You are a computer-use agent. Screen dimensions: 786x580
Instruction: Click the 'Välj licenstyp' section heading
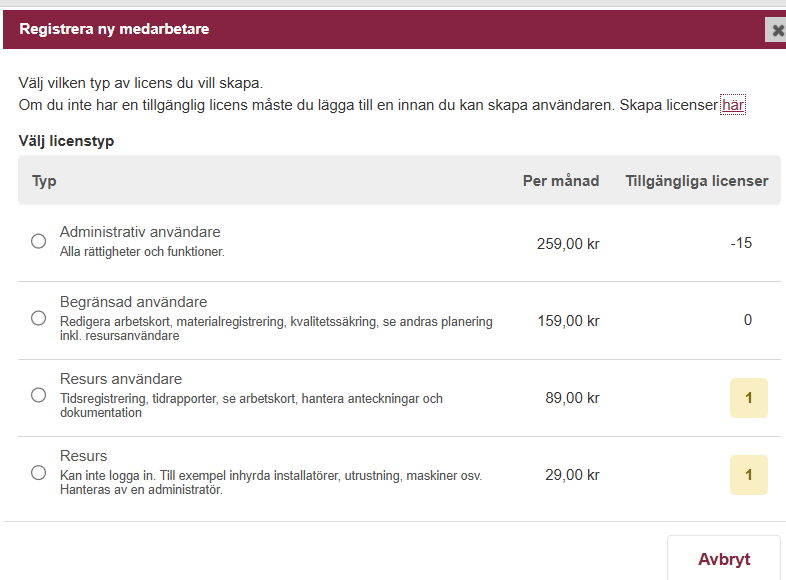(x=66, y=141)
